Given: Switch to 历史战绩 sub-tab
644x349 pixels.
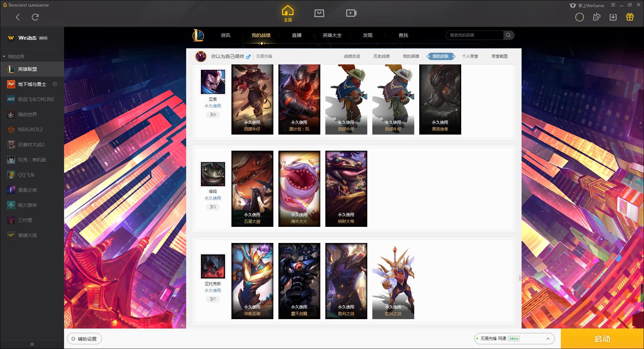Looking at the screenshot, I should 381,56.
